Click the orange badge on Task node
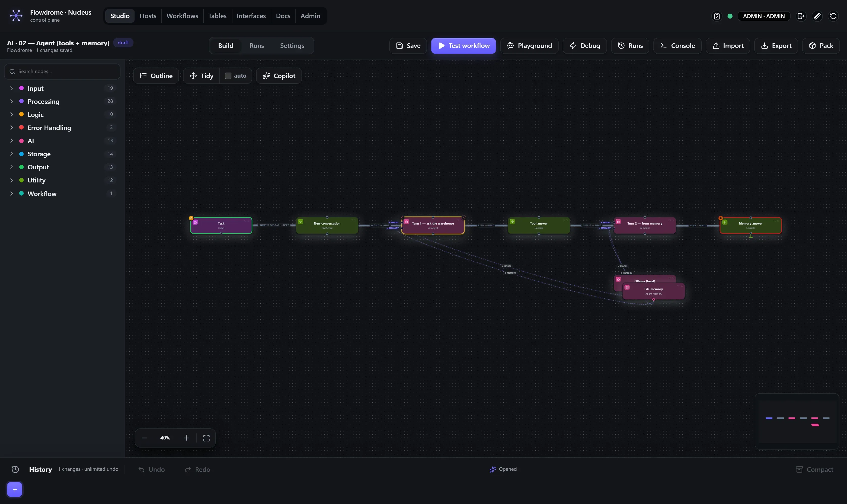The height and width of the screenshot is (504, 847). 191,218
